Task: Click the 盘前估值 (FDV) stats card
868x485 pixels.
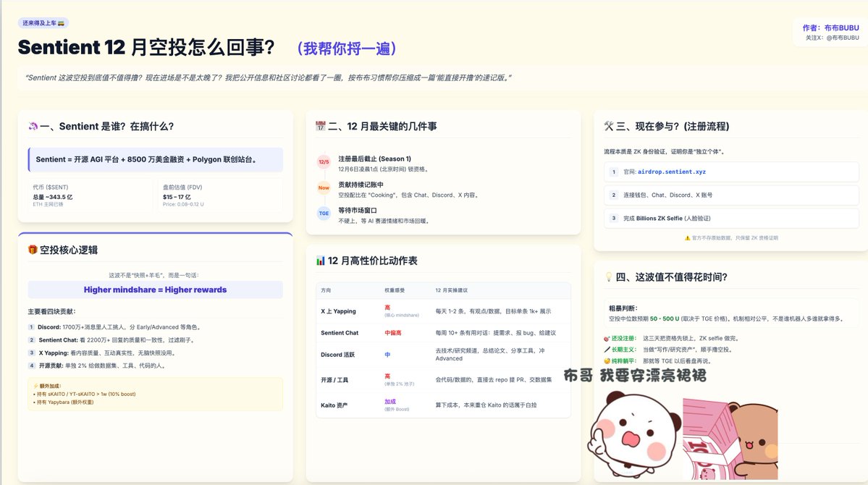Action: tap(220, 195)
